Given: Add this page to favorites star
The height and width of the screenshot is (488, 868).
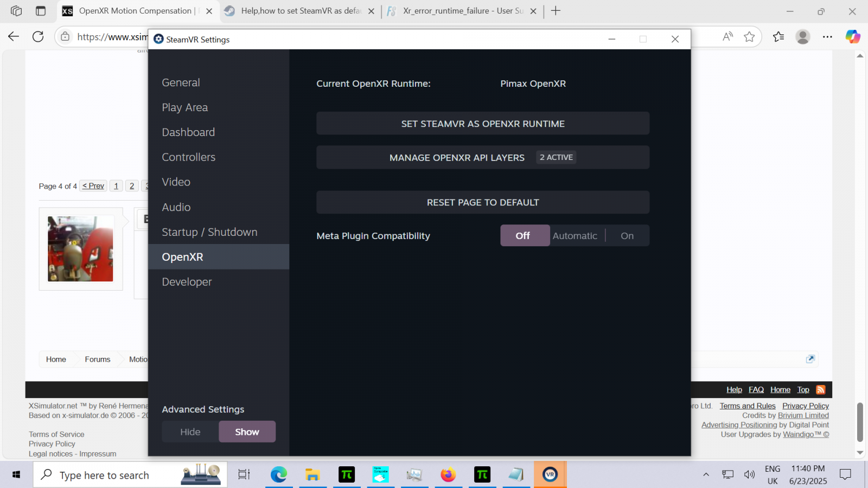Looking at the screenshot, I should 749,36.
